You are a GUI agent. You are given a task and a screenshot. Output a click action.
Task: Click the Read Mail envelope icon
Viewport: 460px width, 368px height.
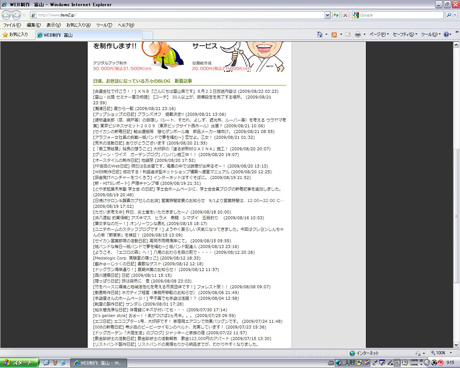point(348,34)
